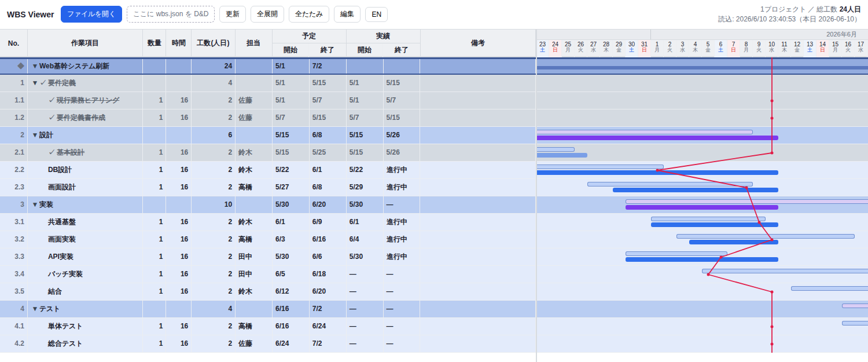Click blue actual bar of API実装
The image size is (868, 362).
[702, 259]
